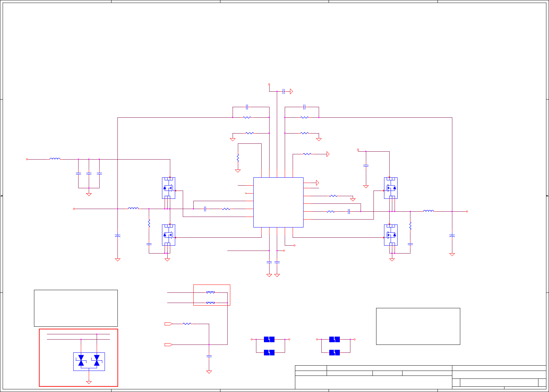Select the vertical snubber resistor near left MOSFETs
This screenshot has height=392, width=549.
coord(149,223)
